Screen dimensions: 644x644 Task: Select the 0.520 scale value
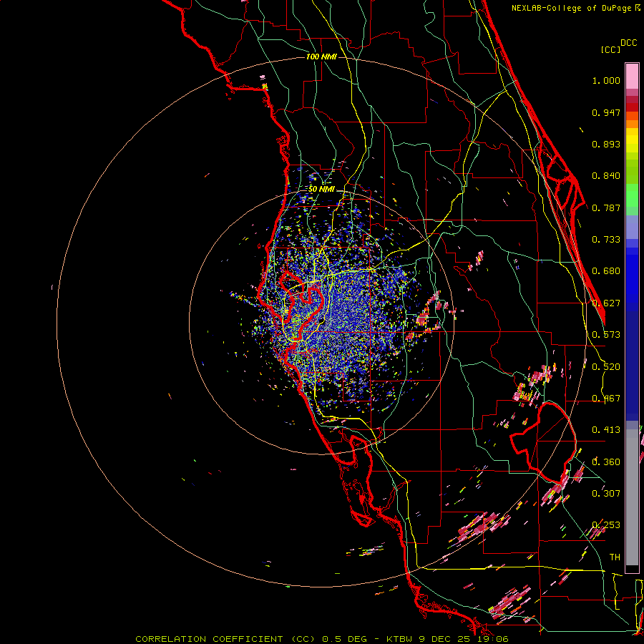pos(606,367)
